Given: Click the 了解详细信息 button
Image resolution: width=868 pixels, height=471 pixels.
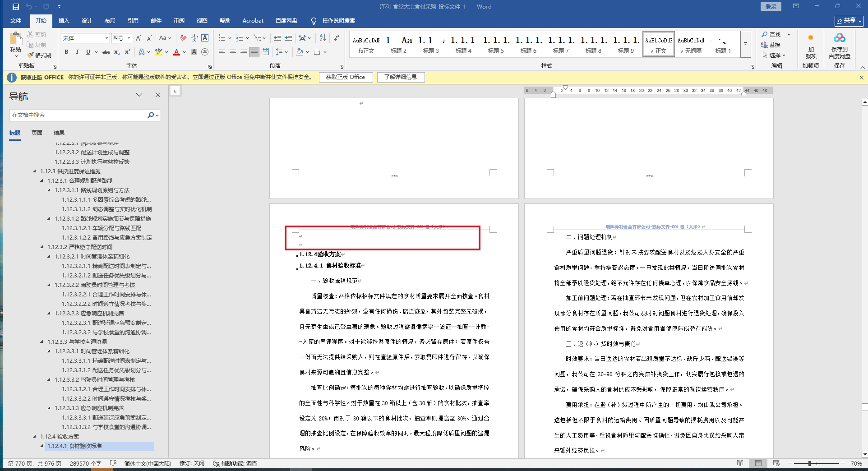Looking at the screenshot, I should tap(401, 77).
